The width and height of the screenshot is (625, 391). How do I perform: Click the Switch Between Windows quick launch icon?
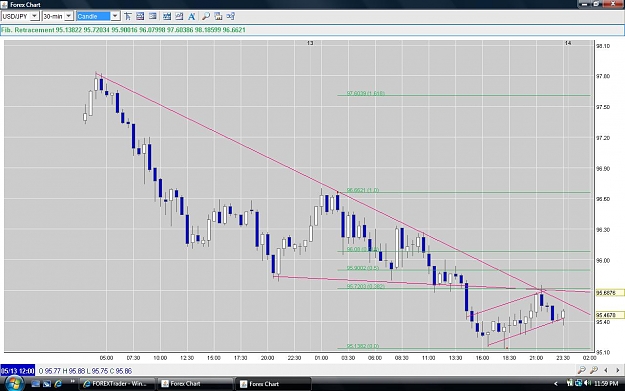tap(47, 384)
